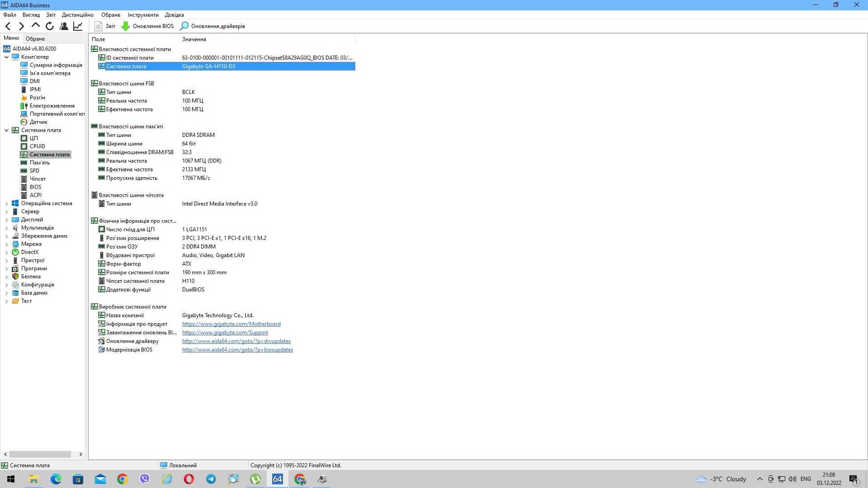Open the Вигляд menu
The height and width of the screenshot is (488, 868).
pyautogui.click(x=31, y=15)
